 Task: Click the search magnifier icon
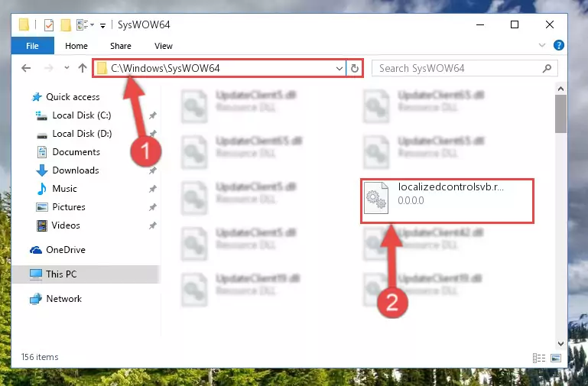pos(547,68)
